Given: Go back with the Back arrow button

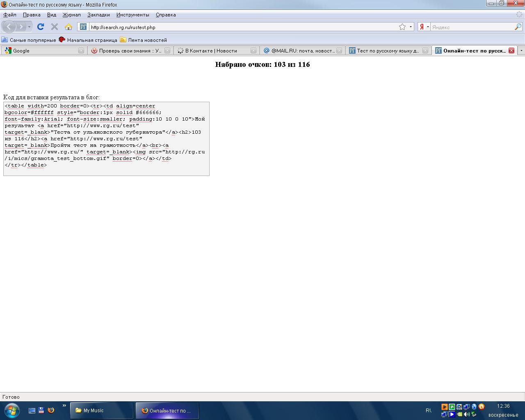Looking at the screenshot, I should [x=9, y=27].
